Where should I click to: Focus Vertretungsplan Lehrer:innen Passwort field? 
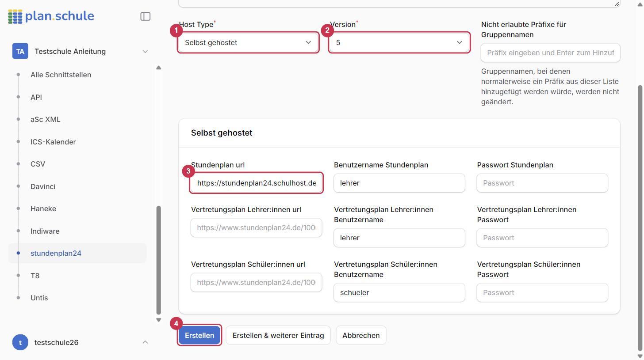542,238
